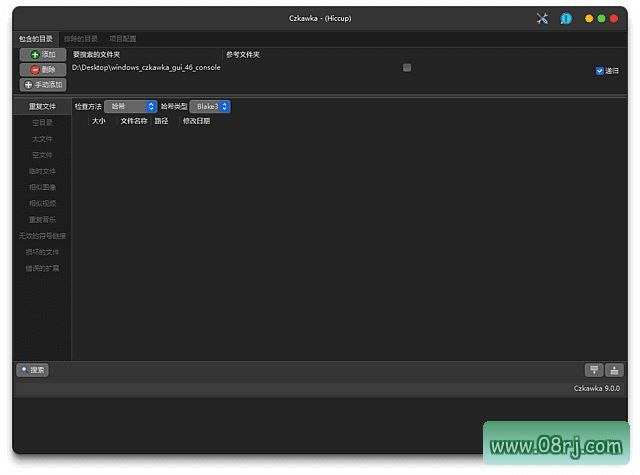This screenshot has width=640, height=475.
Task: Select 空目录 in the sidebar
Action: [x=42, y=122]
